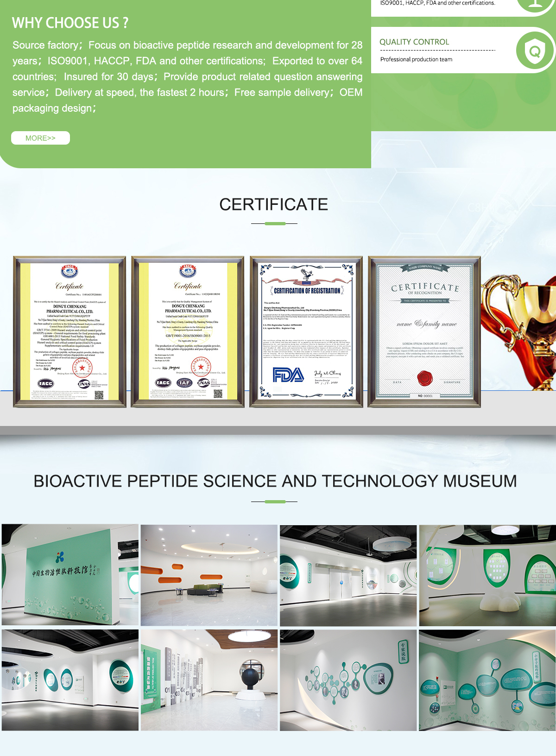This screenshot has height=756, width=556.
Task: Click the WHY CHOOSE US ? heading
Action: (70, 23)
